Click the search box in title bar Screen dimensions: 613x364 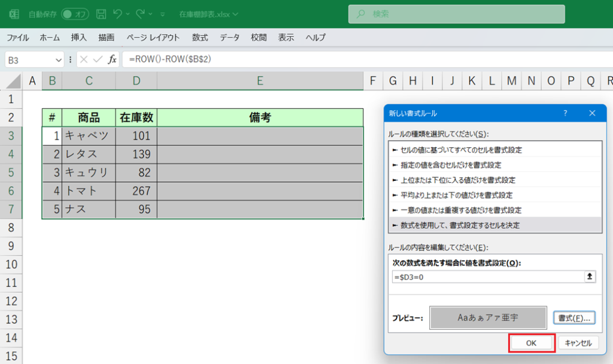[x=456, y=14]
